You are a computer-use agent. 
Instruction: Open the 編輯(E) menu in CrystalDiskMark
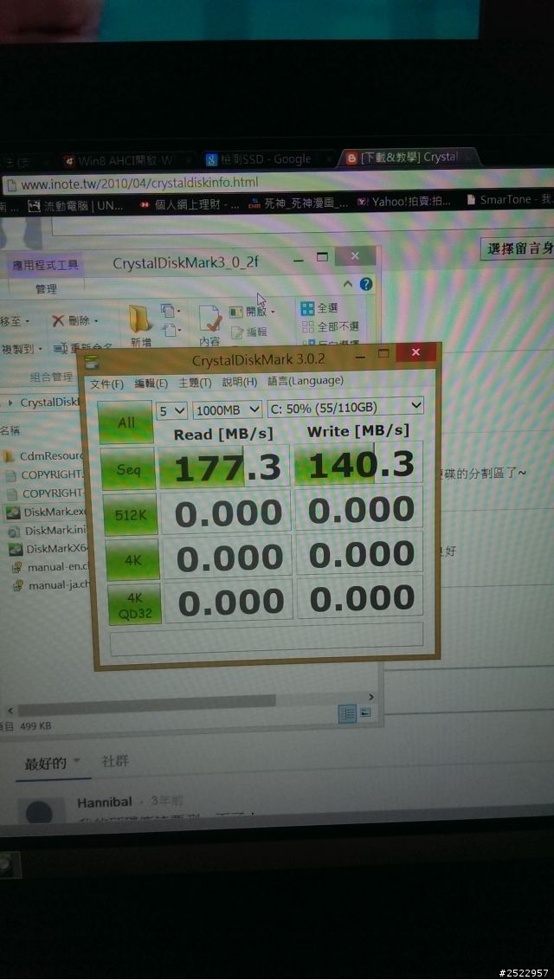(x=151, y=384)
